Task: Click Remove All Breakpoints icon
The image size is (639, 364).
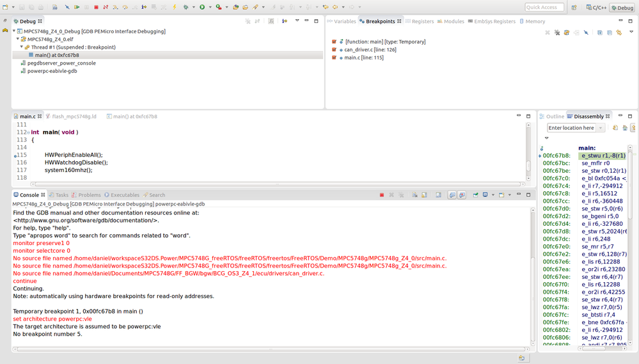Action: [x=557, y=32]
